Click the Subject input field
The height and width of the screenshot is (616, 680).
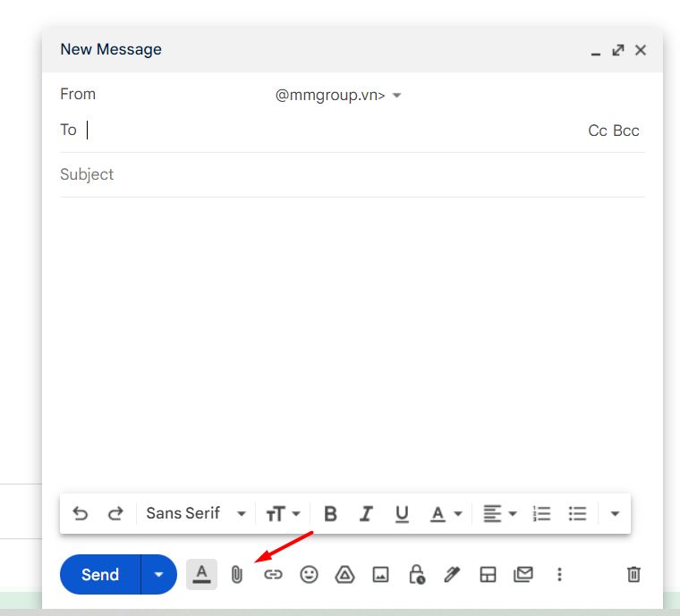(349, 174)
